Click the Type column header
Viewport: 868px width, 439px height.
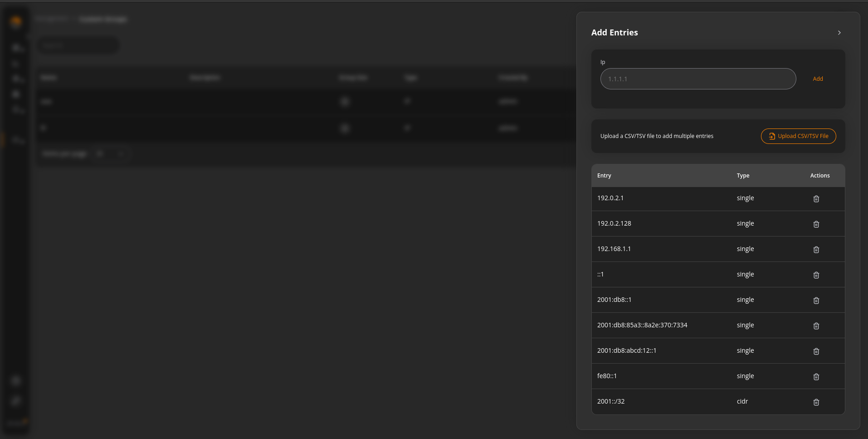[743, 176]
